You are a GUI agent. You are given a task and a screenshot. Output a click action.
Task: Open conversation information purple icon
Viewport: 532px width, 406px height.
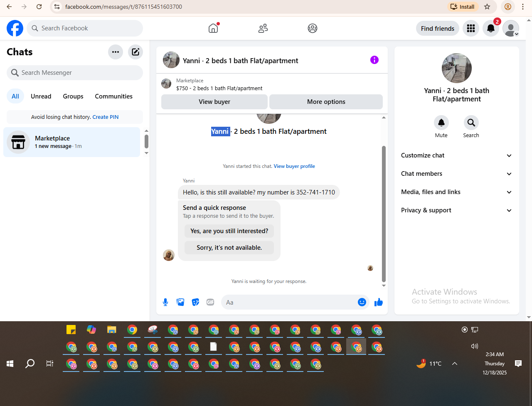click(x=374, y=60)
